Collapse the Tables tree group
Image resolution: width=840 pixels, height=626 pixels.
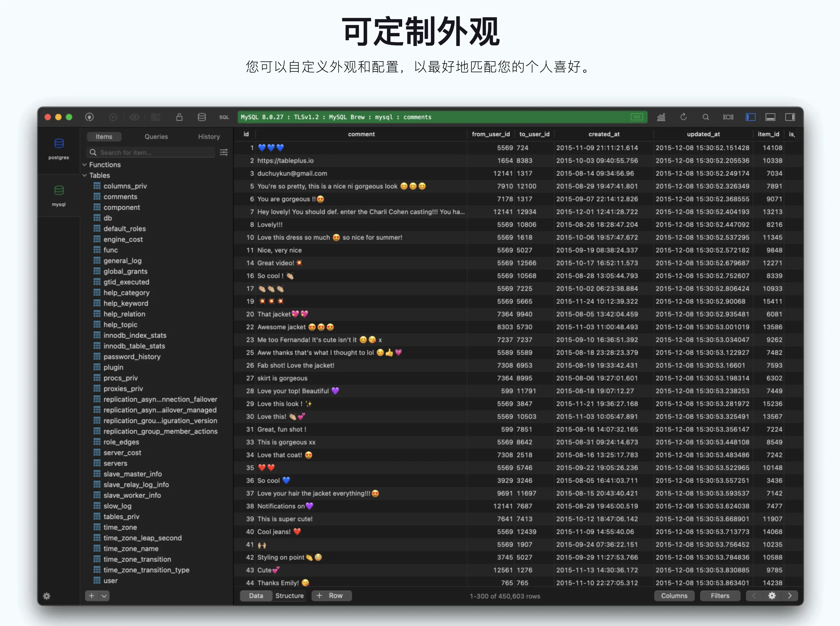(84, 175)
